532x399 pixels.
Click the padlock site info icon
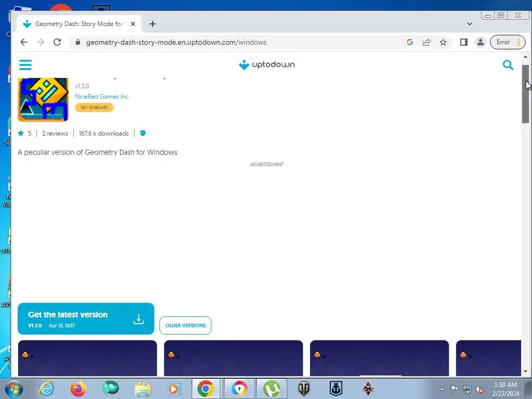(78, 42)
